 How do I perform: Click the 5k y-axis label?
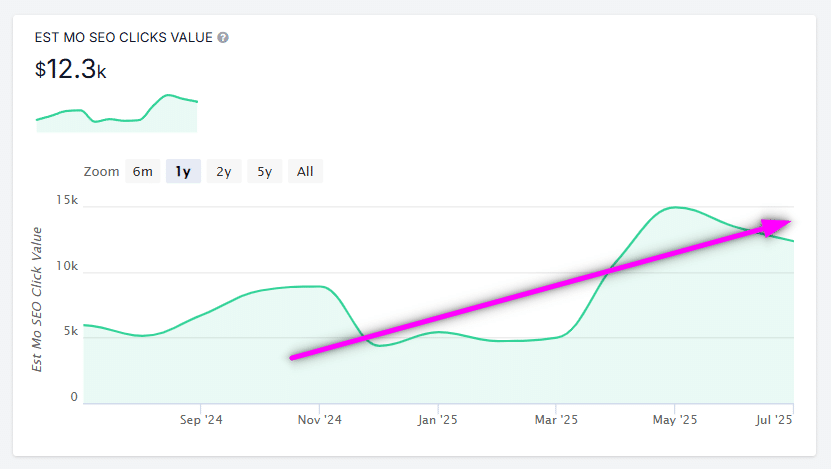[x=70, y=331]
